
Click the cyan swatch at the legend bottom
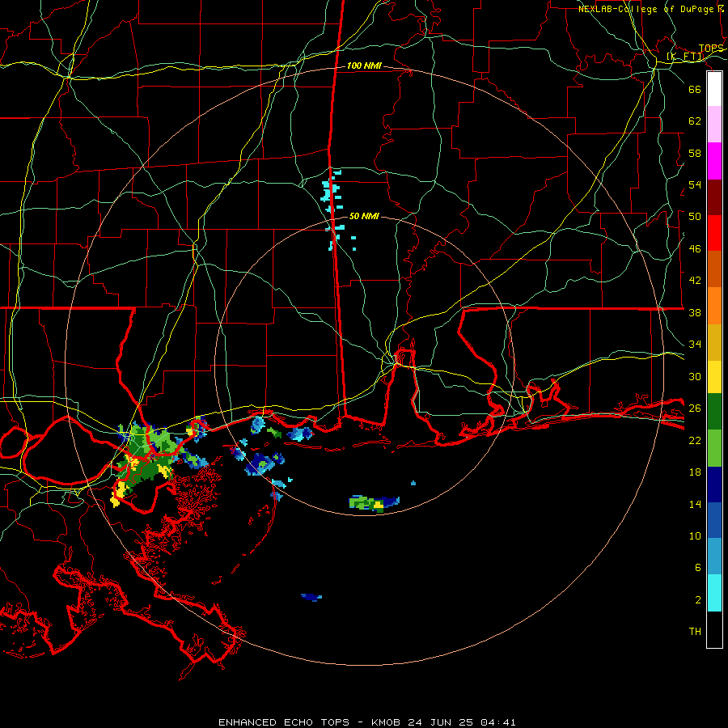(714, 593)
